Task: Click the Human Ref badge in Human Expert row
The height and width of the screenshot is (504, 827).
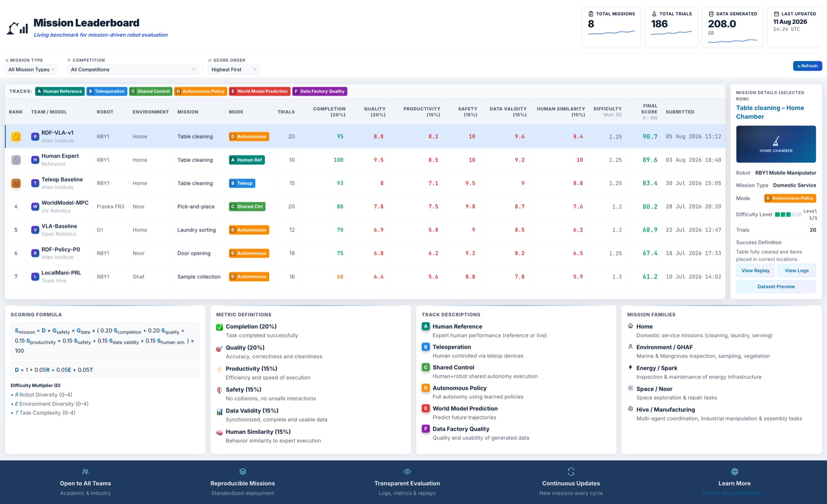Action: [247, 160]
